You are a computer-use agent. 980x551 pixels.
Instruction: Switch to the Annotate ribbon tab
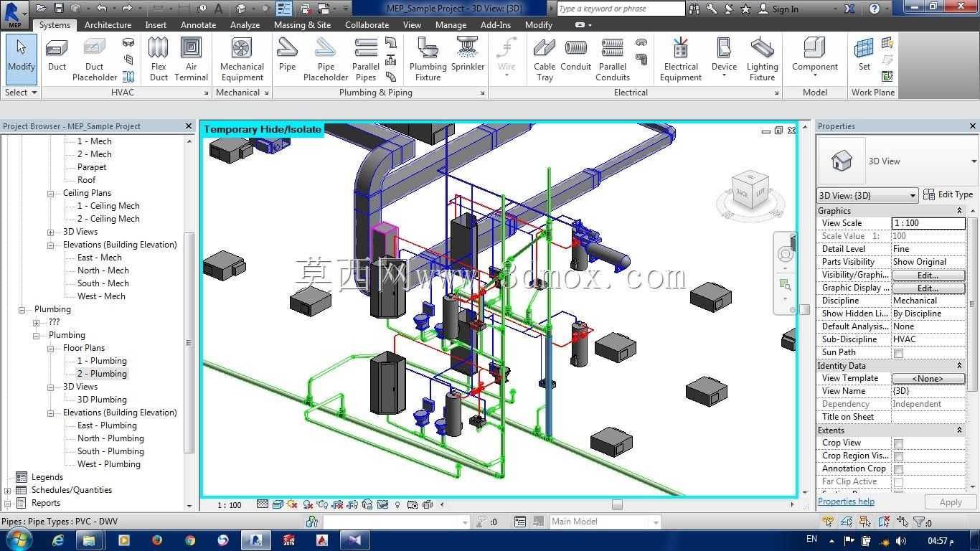[x=198, y=24]
